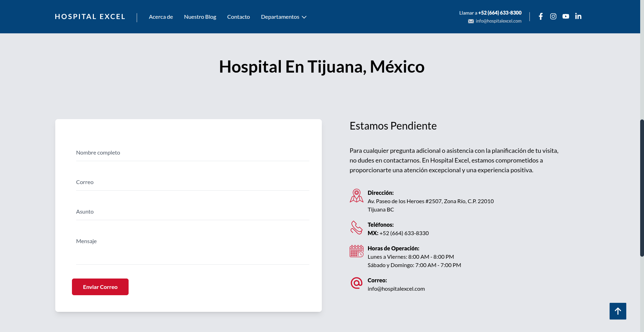644x332 pixels.
Task: Click the envelope icon in header
Action: pyautogui.click(x=471, y=21)
